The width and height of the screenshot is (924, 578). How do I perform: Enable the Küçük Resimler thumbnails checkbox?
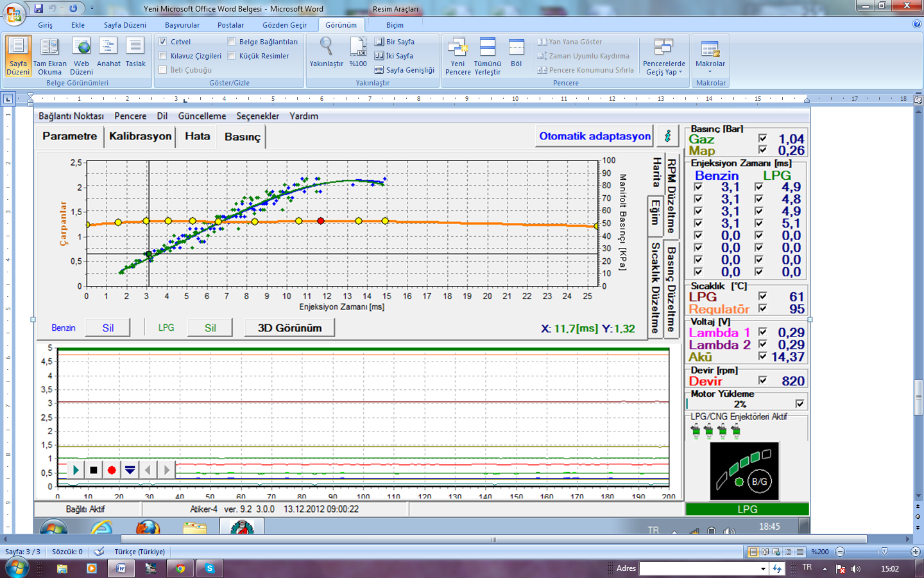(232, 56)
